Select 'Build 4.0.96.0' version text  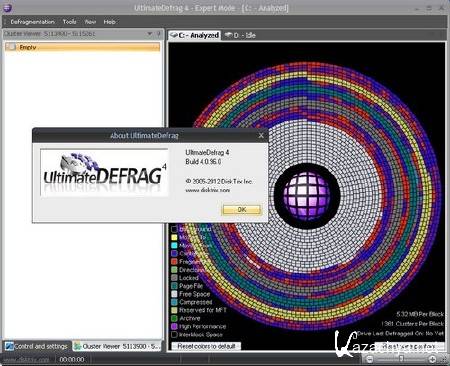203,162
